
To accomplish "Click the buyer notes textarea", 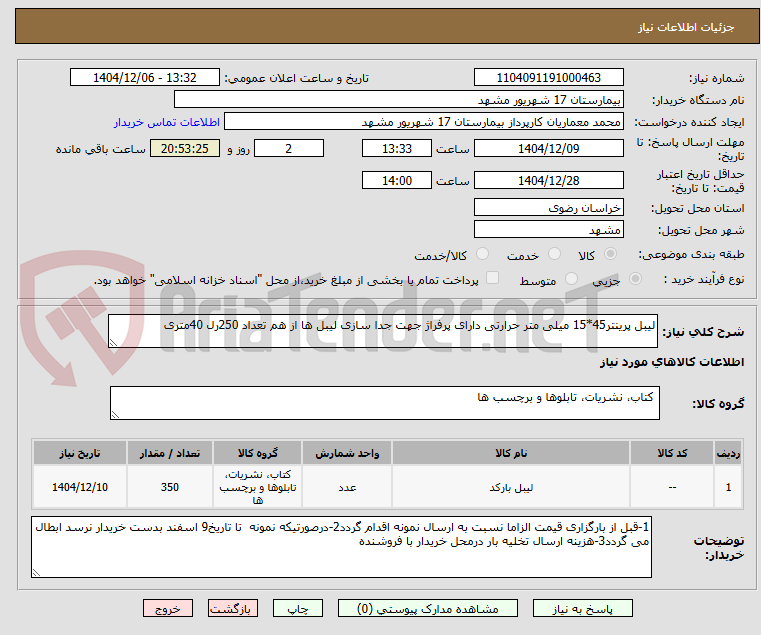I will pyautogui.click(x=341, y=547).
